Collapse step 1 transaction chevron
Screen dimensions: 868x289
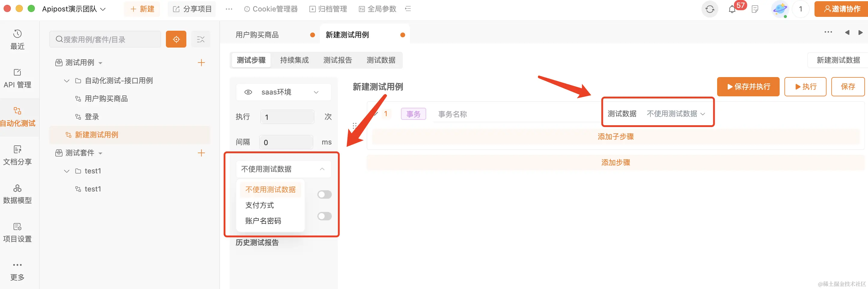375,114
